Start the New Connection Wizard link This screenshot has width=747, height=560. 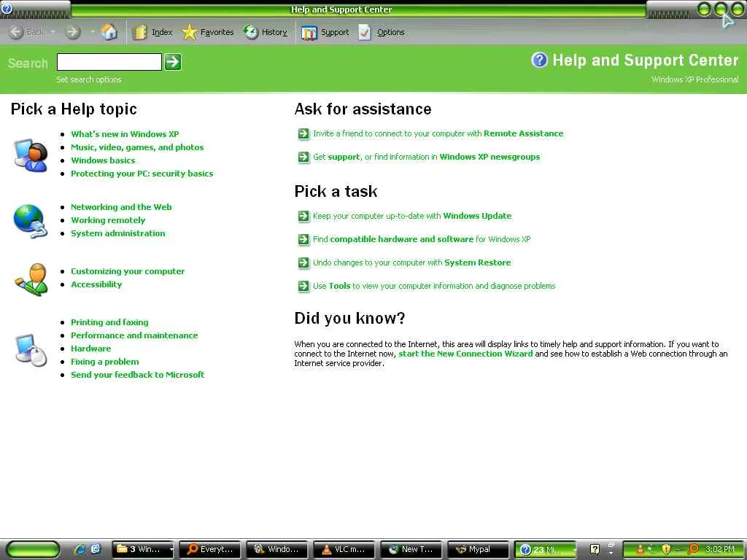point(465,354)
